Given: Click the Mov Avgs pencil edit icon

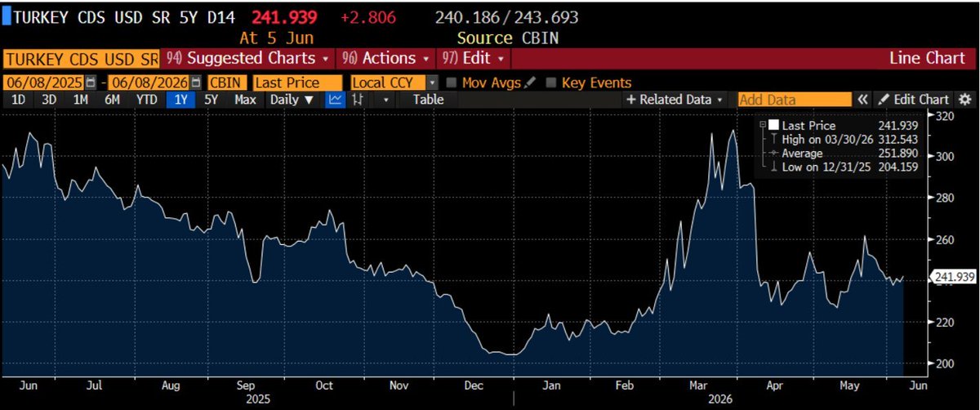Looking at the screenshot, I should [530, 82].
